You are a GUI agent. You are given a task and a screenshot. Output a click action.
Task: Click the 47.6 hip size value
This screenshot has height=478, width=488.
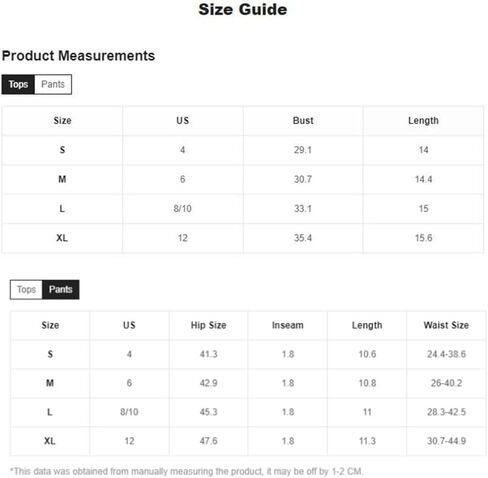click(x=209, y=441)
